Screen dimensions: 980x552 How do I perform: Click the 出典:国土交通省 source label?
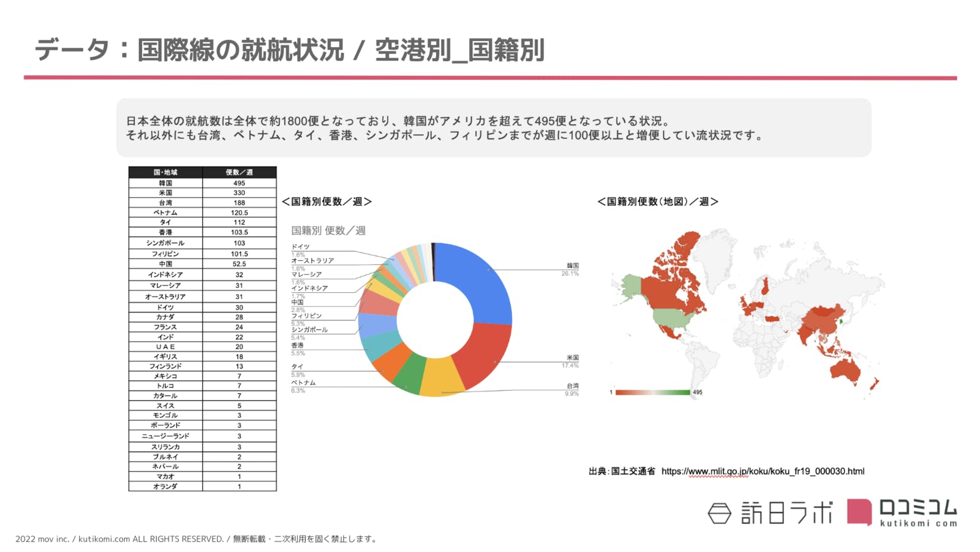622,471
